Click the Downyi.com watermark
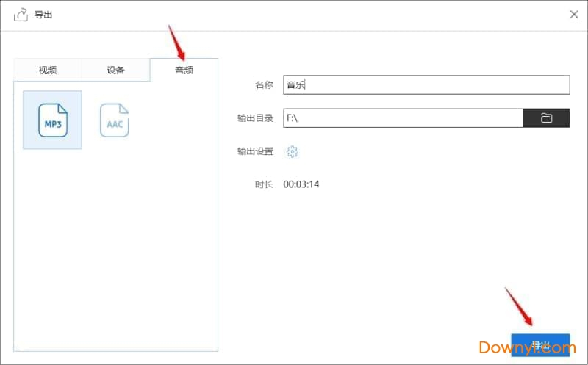 (x=526, y=347)
